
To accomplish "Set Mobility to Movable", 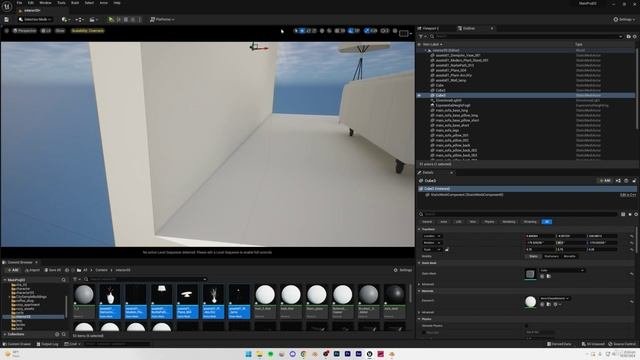I will pyautogui.click(x=569, y=256).
